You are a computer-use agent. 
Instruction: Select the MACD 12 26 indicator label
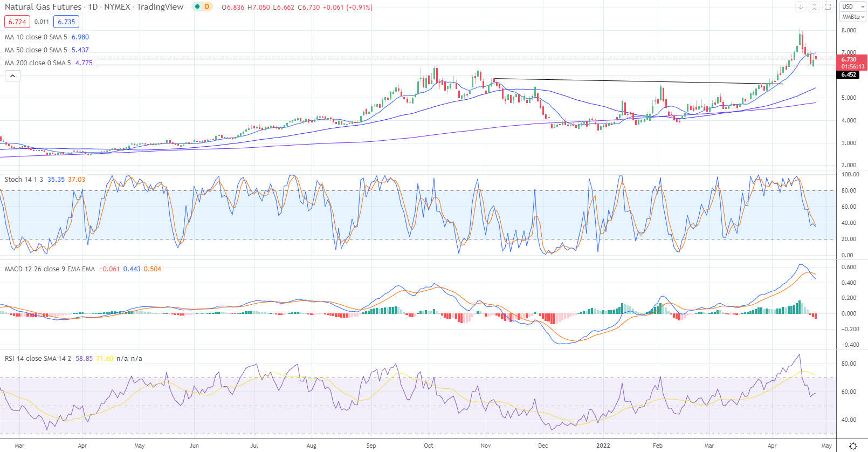pos(50,269)
